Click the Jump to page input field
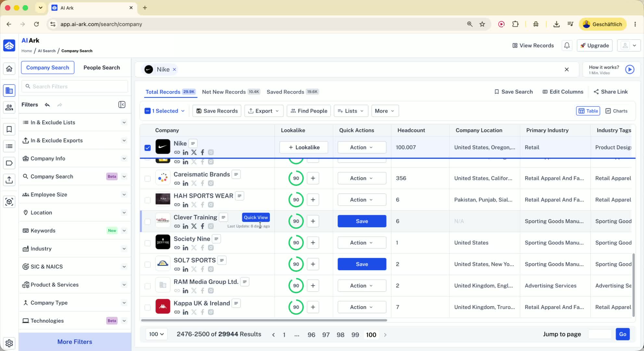Screen dimensions: 644x351 click(x=600, y=334)
